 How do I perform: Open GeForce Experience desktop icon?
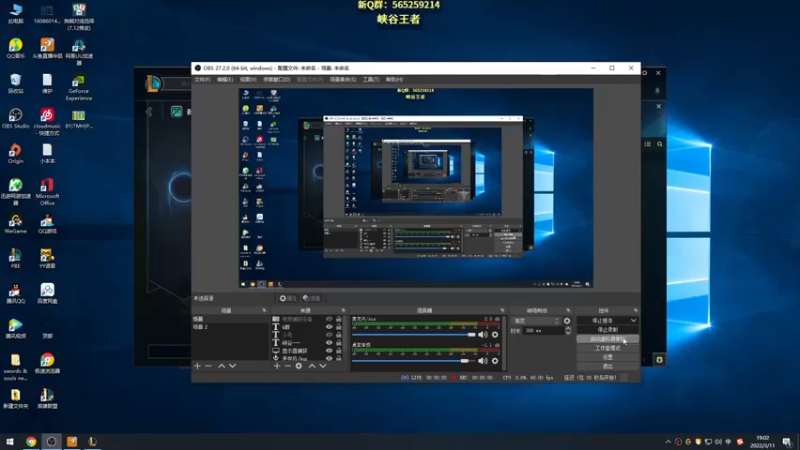coord(79,87)
